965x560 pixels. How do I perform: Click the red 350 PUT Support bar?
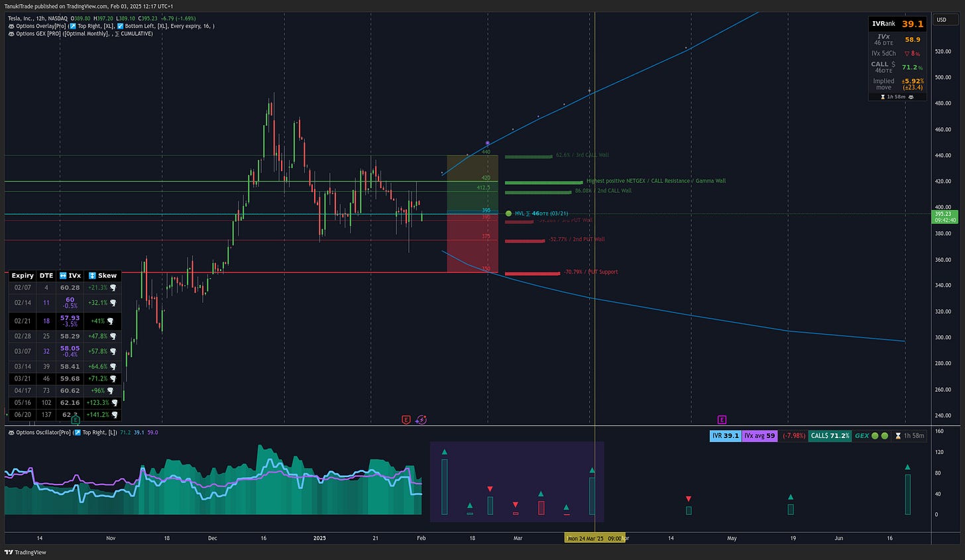click(532, 274)
